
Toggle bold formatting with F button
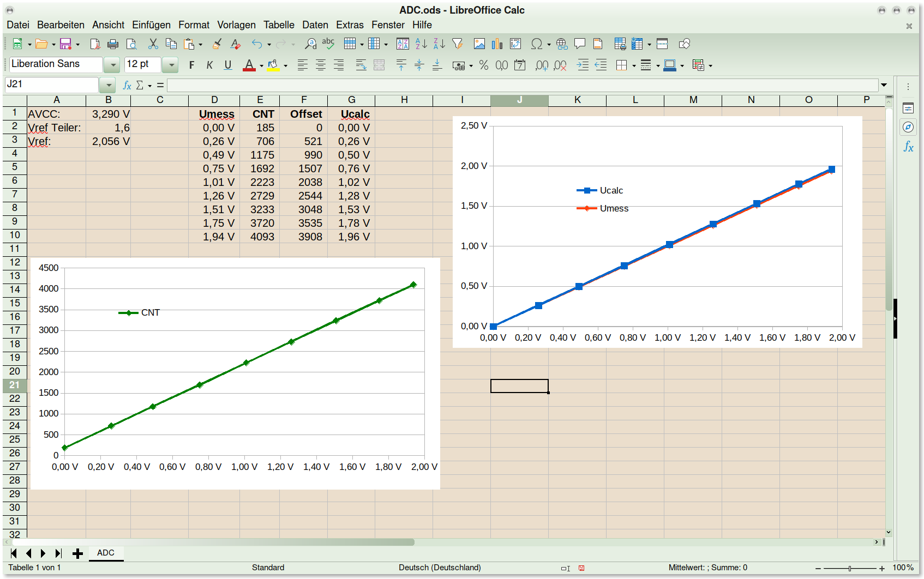pyautogui.click(x=191, y=65)
